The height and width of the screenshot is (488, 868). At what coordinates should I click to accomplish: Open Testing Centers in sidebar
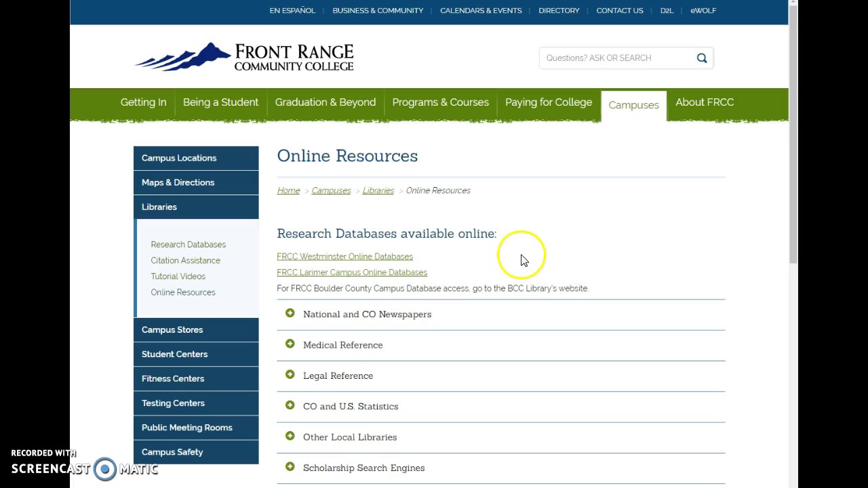[x=196, y=403]
